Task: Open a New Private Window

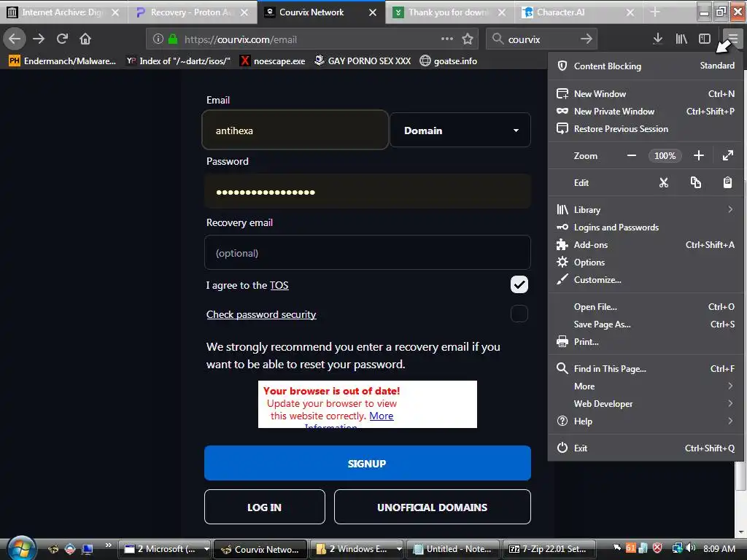Action: (646, 112)
